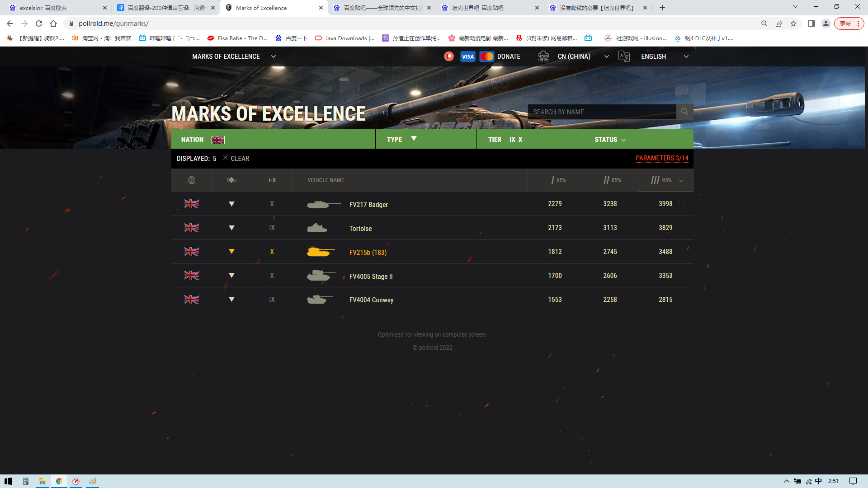Click FV4005 Stage II tank icon
868x488 pixels.
click(x=321, y=275)
